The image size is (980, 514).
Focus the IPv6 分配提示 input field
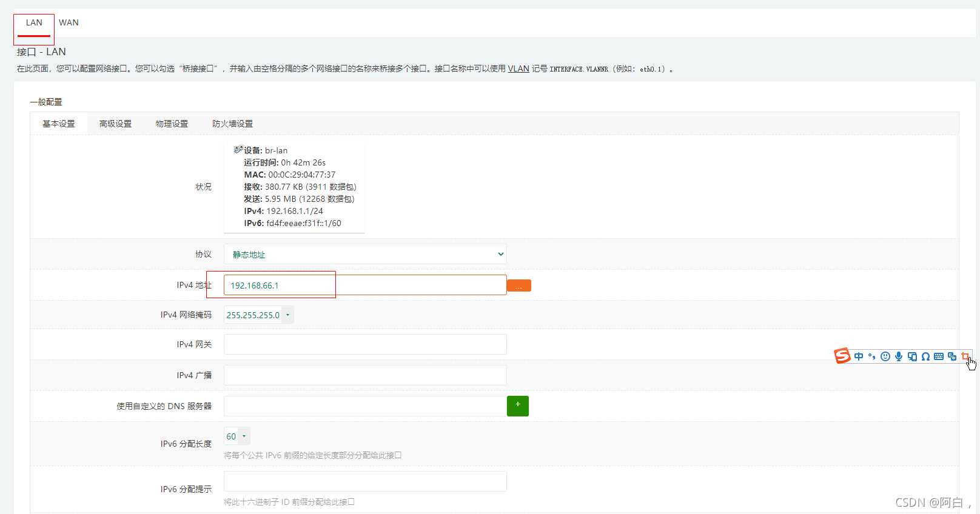click(x=365, y=481)
